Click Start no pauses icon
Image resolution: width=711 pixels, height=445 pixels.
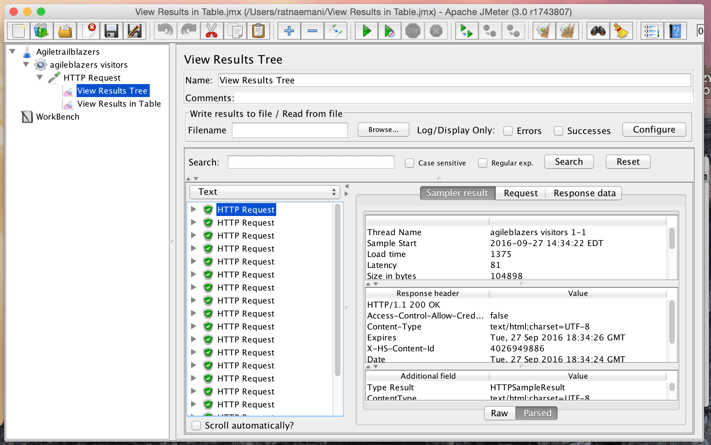389,31
